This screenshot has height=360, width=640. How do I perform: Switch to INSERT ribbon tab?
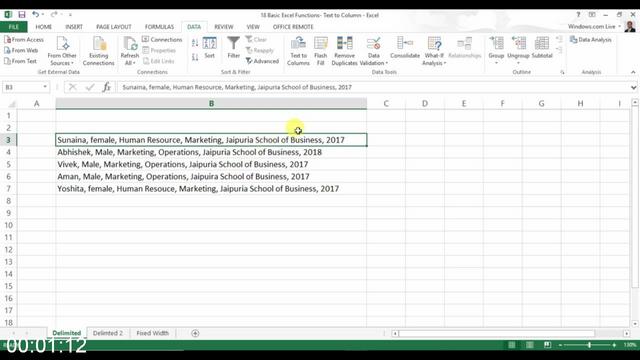point(74,27)
